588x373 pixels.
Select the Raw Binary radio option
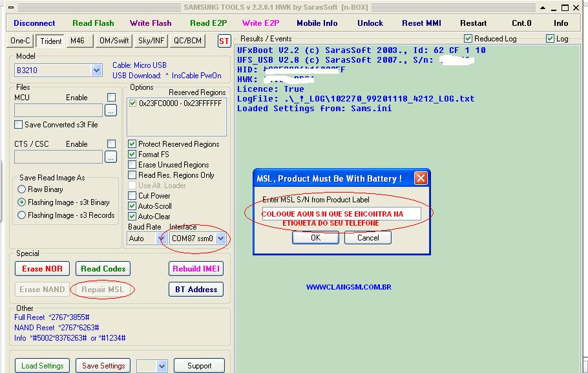tap(22, 189)
